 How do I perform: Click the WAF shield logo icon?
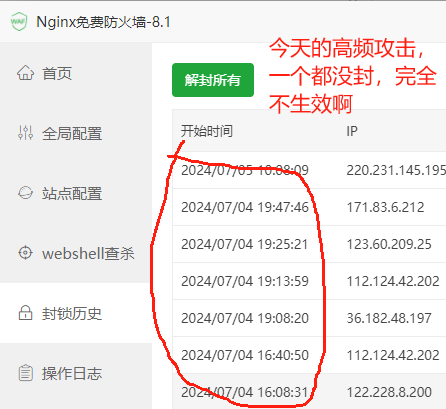[x=19, y=22]
